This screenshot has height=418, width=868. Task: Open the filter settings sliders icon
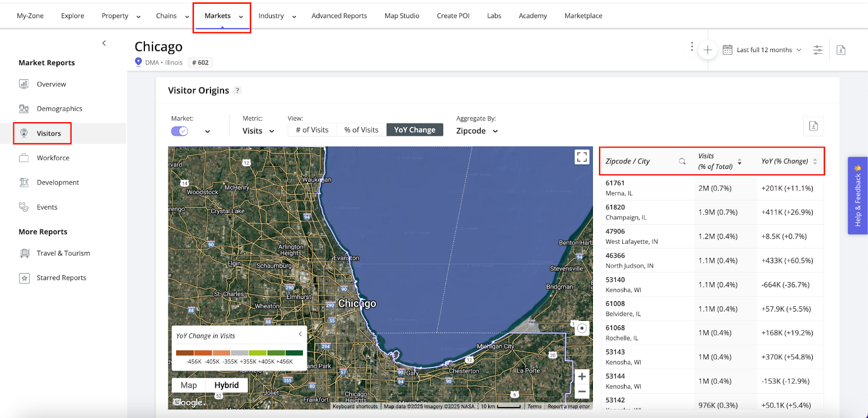[818, 50]
